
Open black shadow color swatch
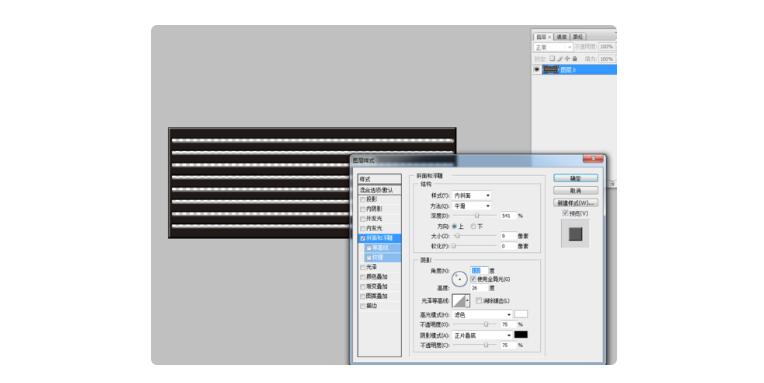click(521, 335)
